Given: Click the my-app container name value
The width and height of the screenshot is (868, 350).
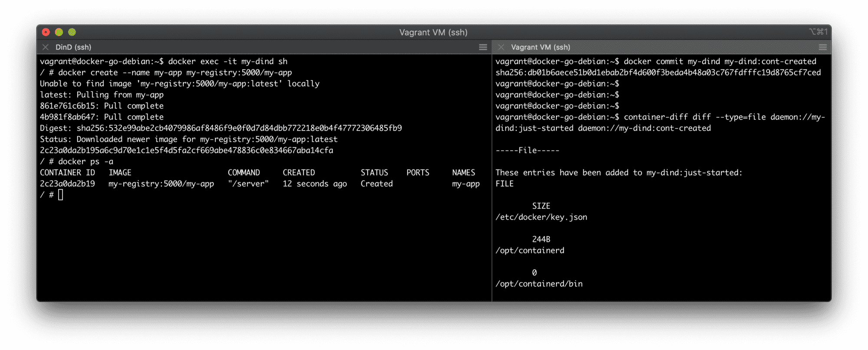Looking at the screenshot, I should (x=466, y=184).
